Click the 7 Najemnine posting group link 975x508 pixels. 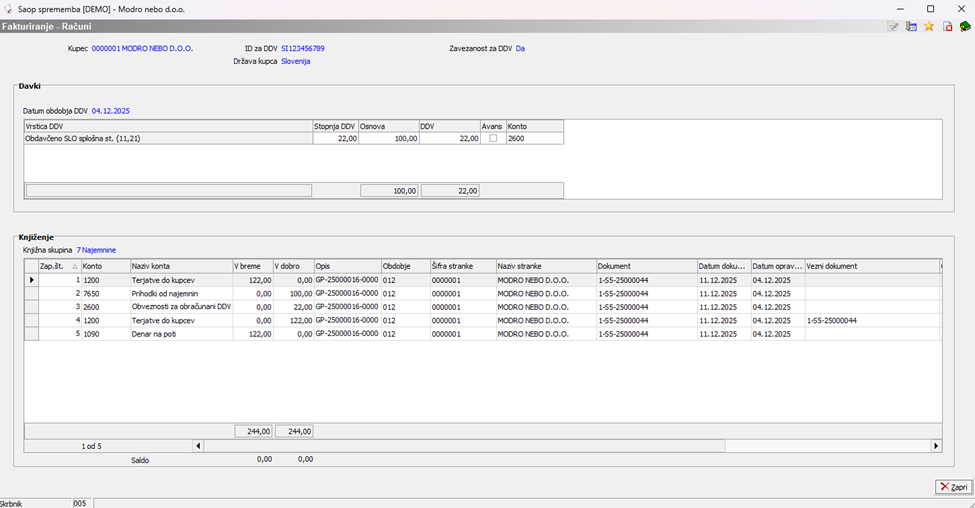[x=96, y=250]
